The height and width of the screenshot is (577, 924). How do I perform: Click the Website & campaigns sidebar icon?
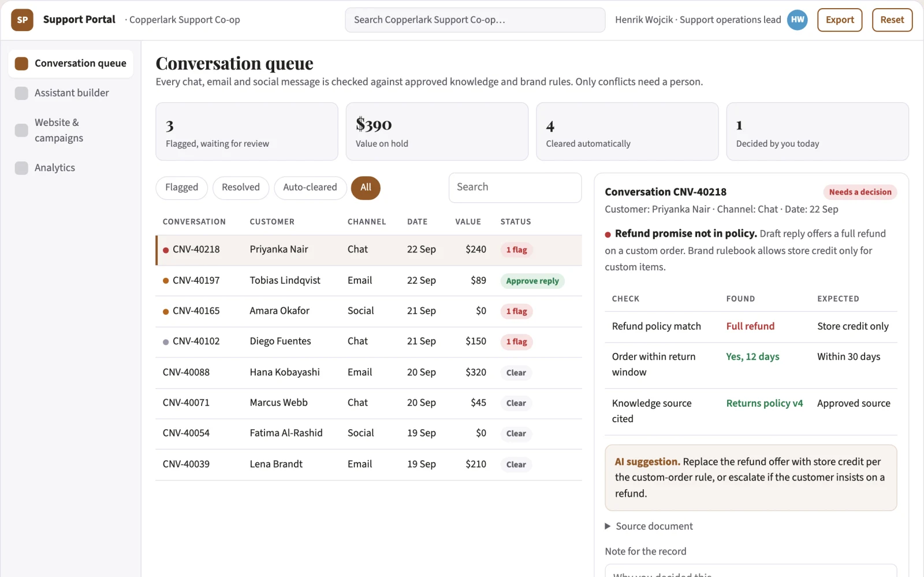pyautogui.click(x=21, y=130)
